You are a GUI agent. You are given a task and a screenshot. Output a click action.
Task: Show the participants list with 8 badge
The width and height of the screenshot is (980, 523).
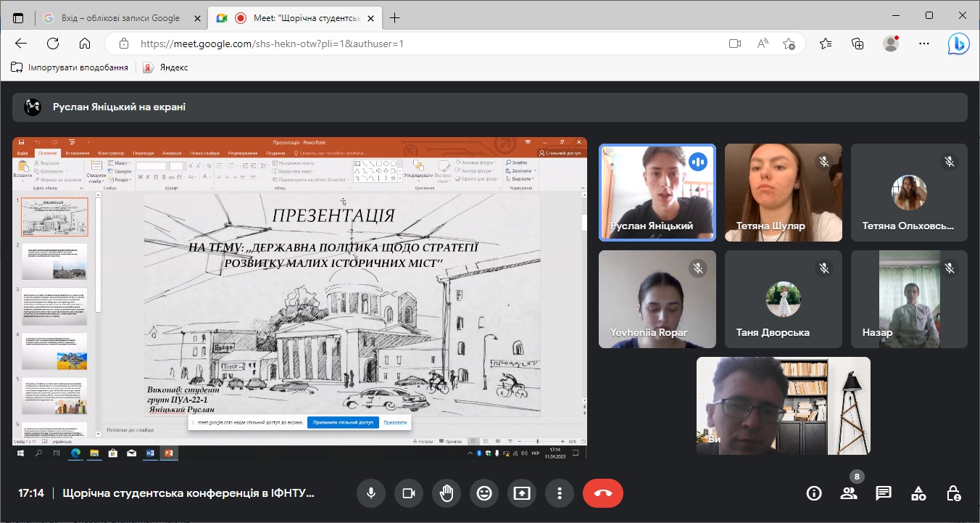point(848,493)
